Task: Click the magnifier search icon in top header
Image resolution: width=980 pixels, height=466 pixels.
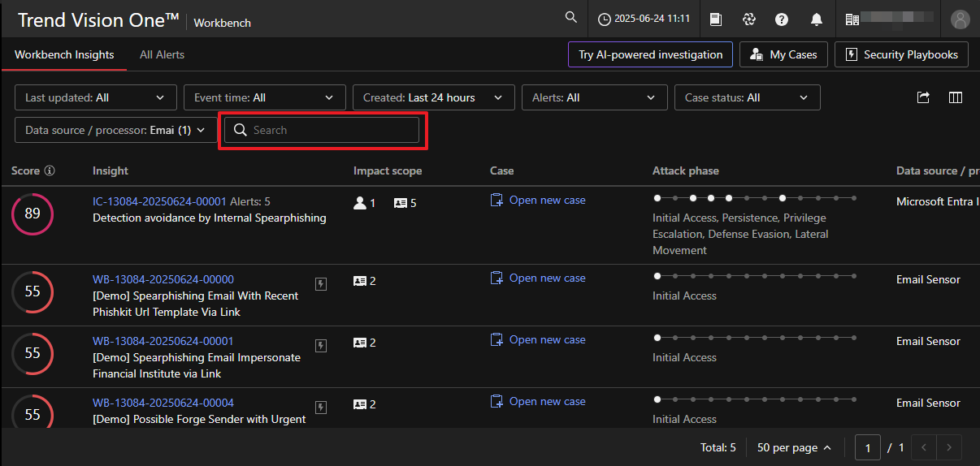Action: 571,18
